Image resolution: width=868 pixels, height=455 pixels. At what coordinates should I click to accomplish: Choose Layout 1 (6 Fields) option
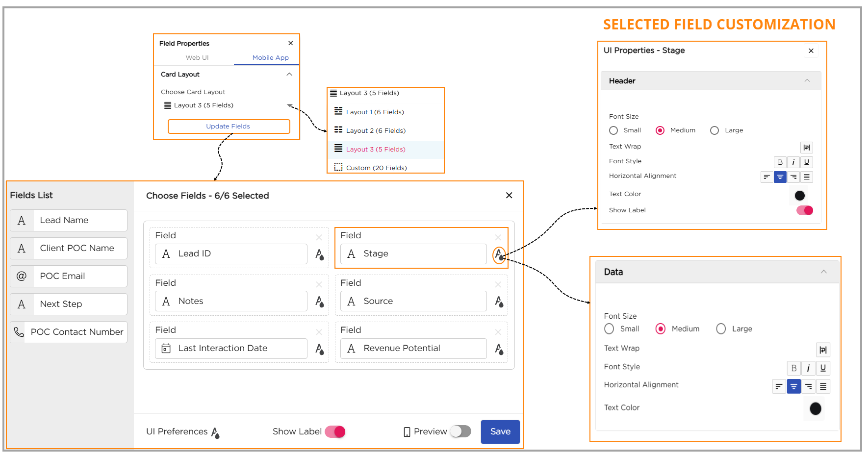click(375, 112)
